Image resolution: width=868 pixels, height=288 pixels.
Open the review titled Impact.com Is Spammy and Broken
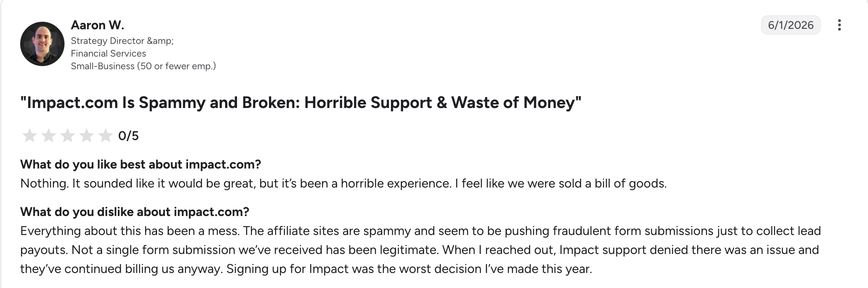point(301,102)
